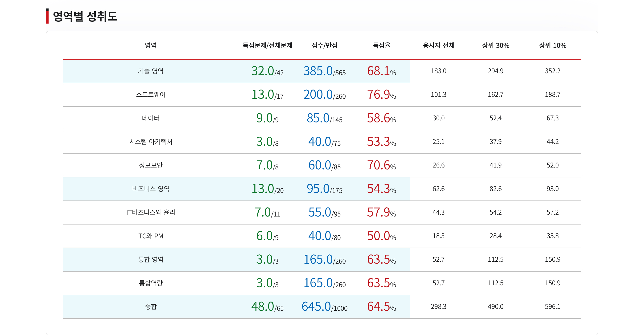Select the 비즈니스 영역 row label
The height and width of the screenshot is (335, 644).
[x=151, y=189]
